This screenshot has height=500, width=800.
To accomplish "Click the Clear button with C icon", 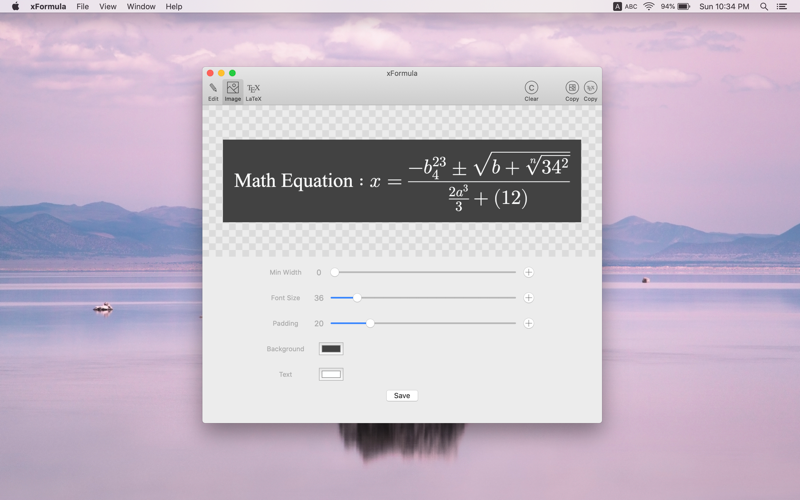I will pyautogui.click(x=531, y=92).
